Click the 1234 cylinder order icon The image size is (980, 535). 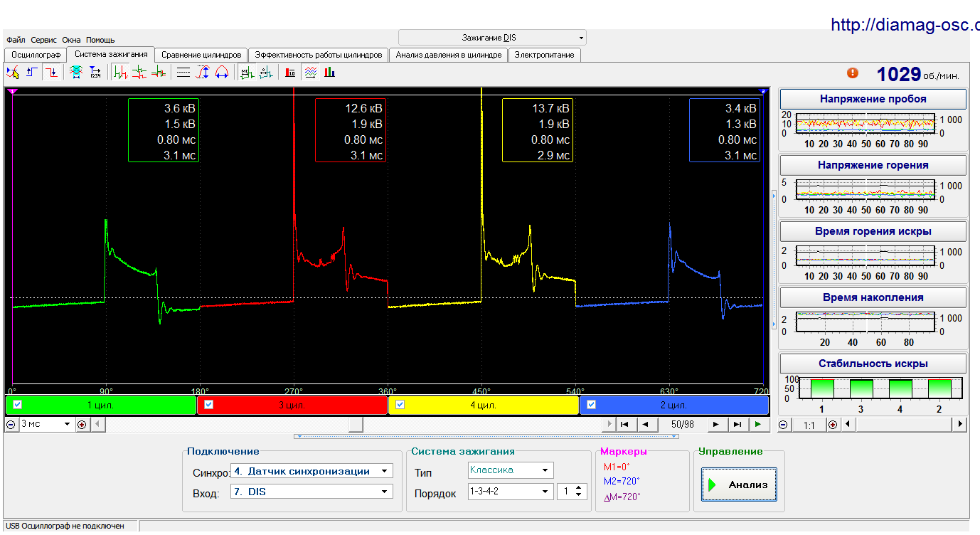[x=95, y=72]
